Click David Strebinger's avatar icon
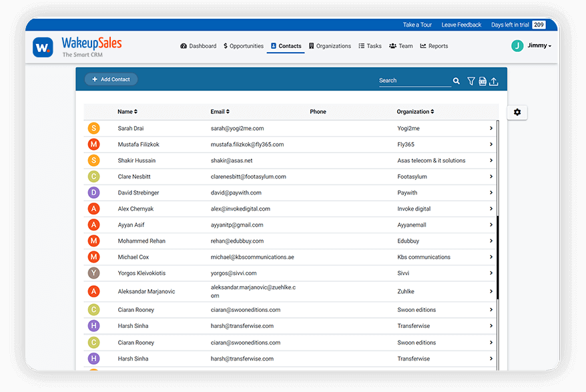 pos(94,193)
